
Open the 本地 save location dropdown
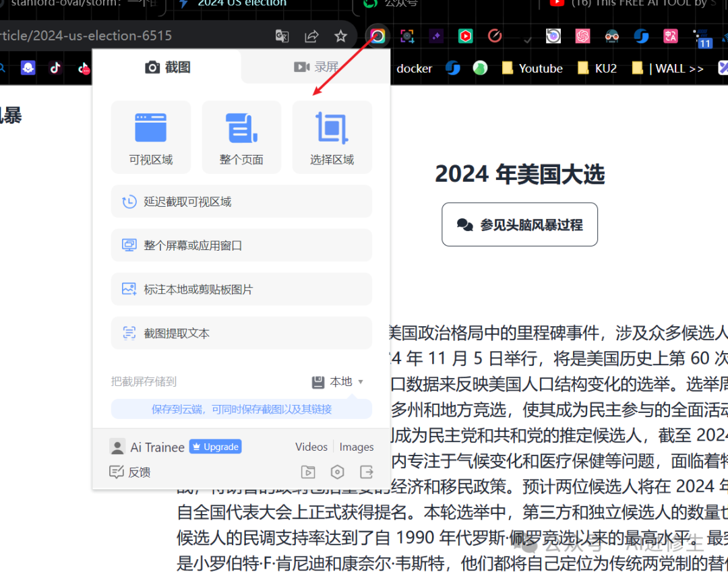tap(338, 382)
